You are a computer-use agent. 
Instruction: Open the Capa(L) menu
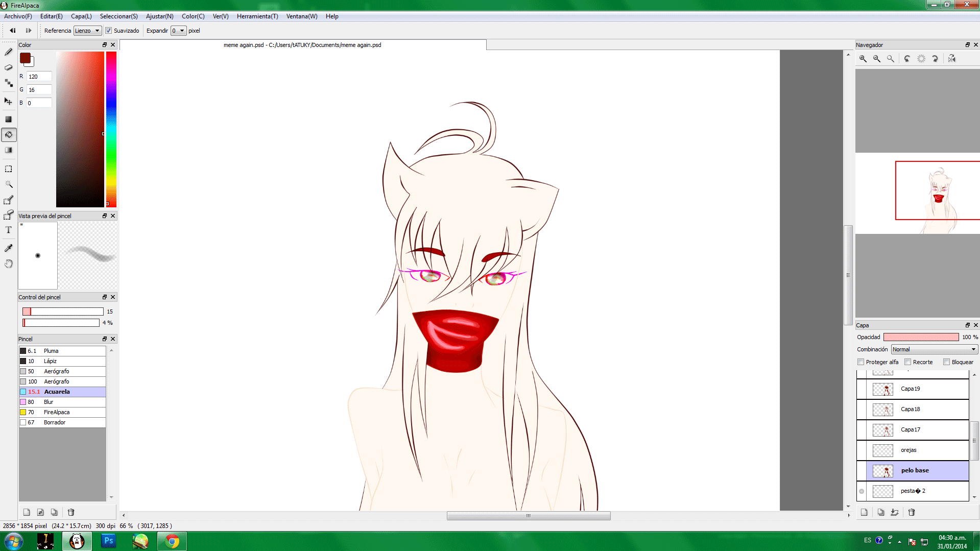(x=81, y=16)
